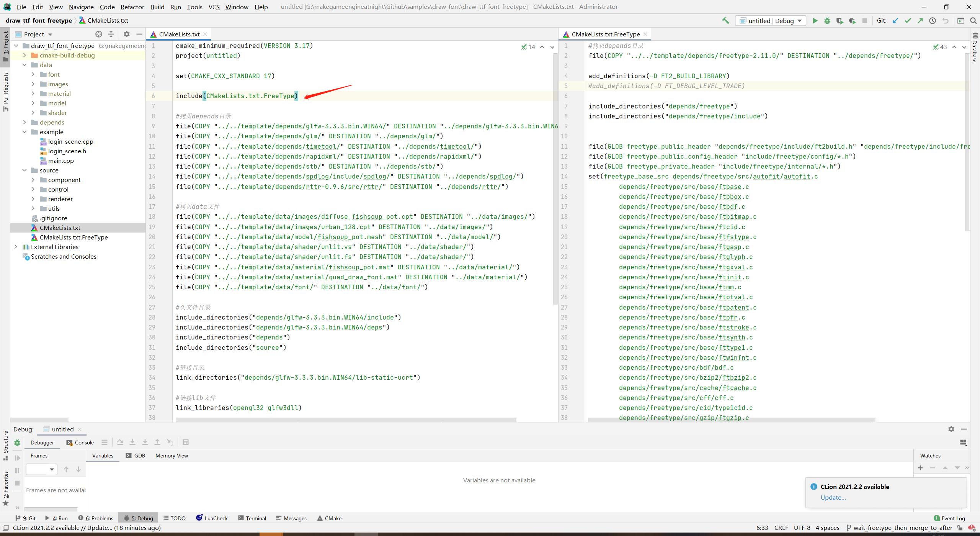Click next highlighted problem arrow in left editor
Viewport: 980px width, 536px height.
[x=552, y=47]
